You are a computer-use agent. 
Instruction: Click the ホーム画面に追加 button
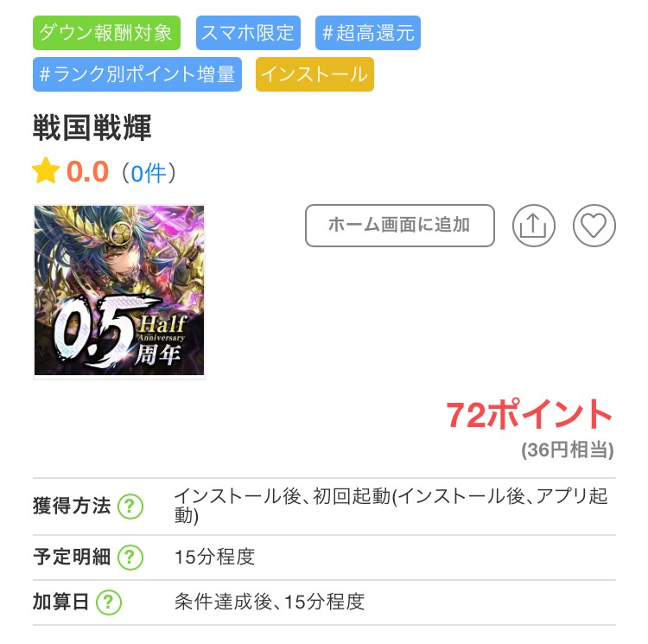[x=400, y=226]
